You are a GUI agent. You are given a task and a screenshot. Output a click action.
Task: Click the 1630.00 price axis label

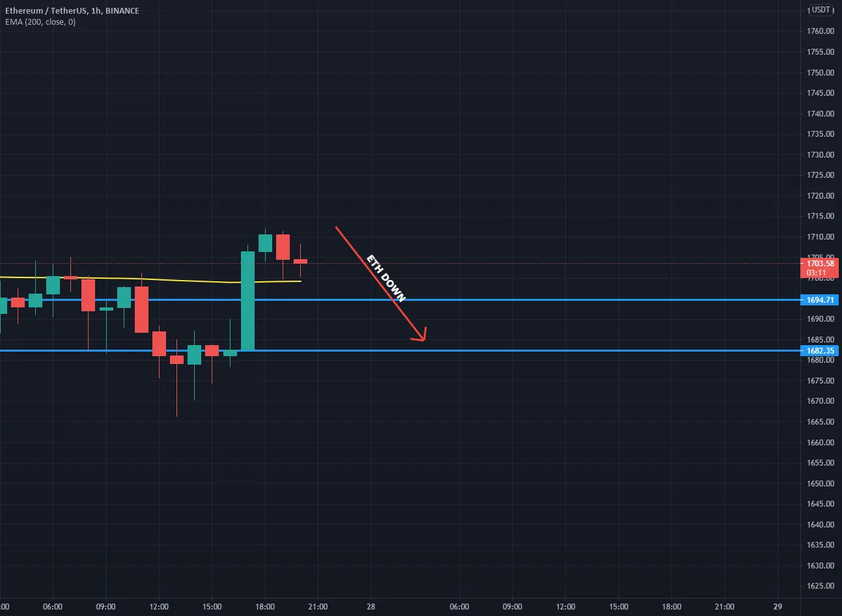point(820,566)
